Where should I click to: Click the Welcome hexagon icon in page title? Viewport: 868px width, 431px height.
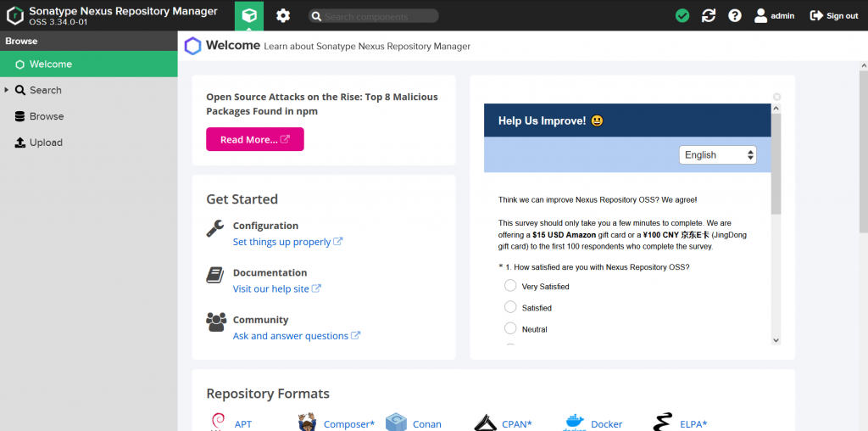(x=192, y=46)
